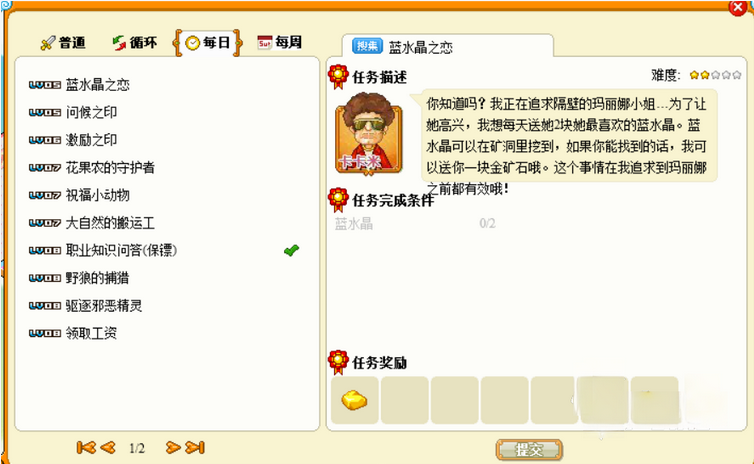Click the gold ore reward item
This screenshot has height=464, width=754.
[354, 400]
